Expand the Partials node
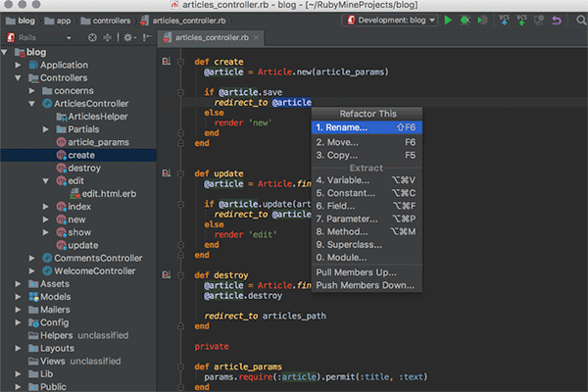 45,129
